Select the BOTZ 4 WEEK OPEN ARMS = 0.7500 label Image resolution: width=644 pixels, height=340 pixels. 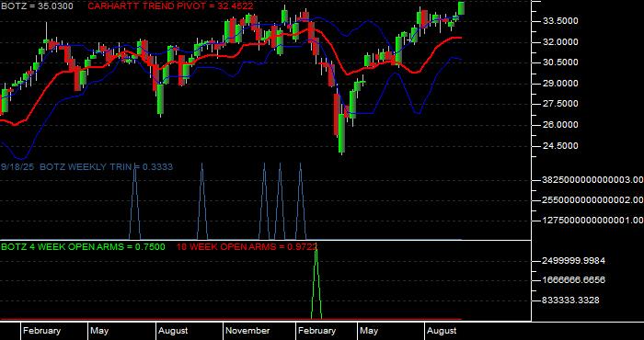coord(83,246)
